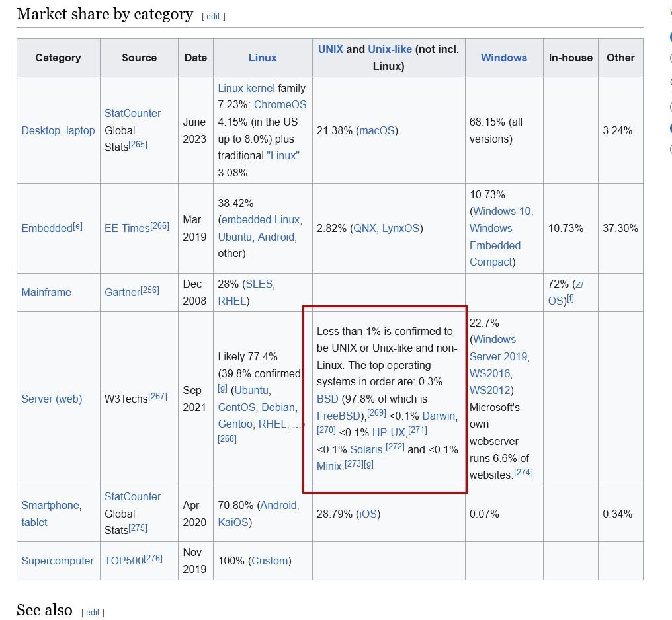Open StatCounter link in Desktop row

(x=132, y=114)
